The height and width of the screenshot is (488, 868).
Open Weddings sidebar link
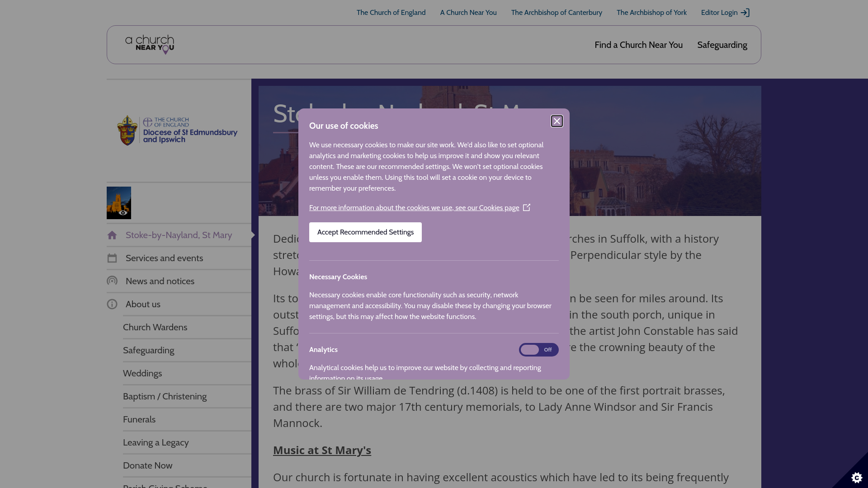[x=142, y=373]
